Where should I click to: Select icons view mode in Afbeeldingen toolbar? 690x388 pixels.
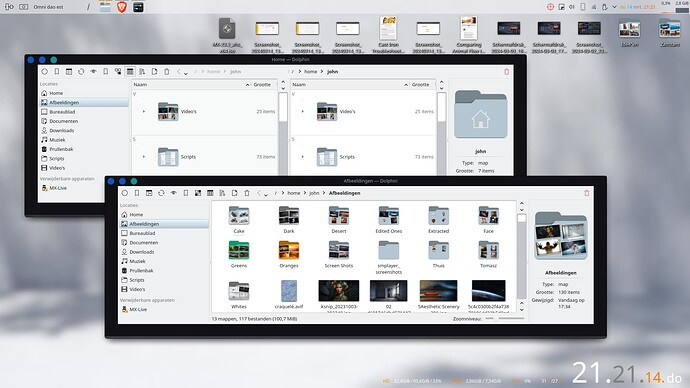(x=198, y=193)
